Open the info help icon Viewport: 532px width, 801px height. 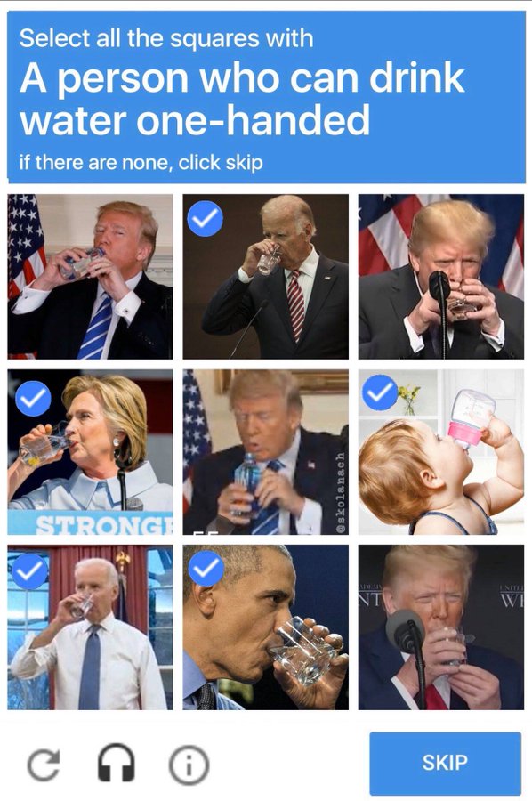[x=189, y=765]
